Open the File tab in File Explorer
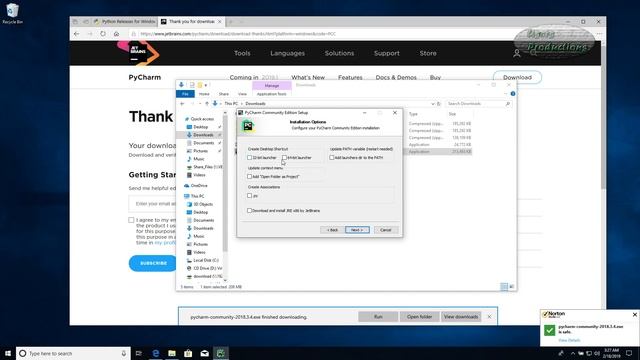 coord(185,94)
